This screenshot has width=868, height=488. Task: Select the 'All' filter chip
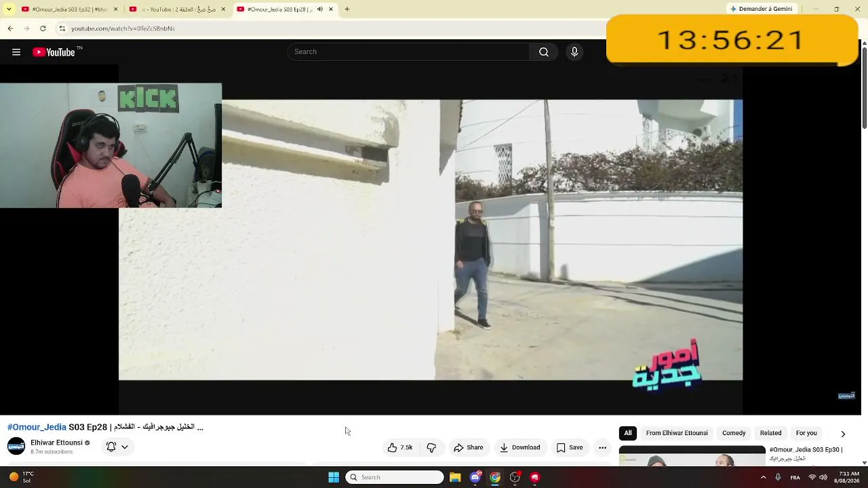point(628,433)
